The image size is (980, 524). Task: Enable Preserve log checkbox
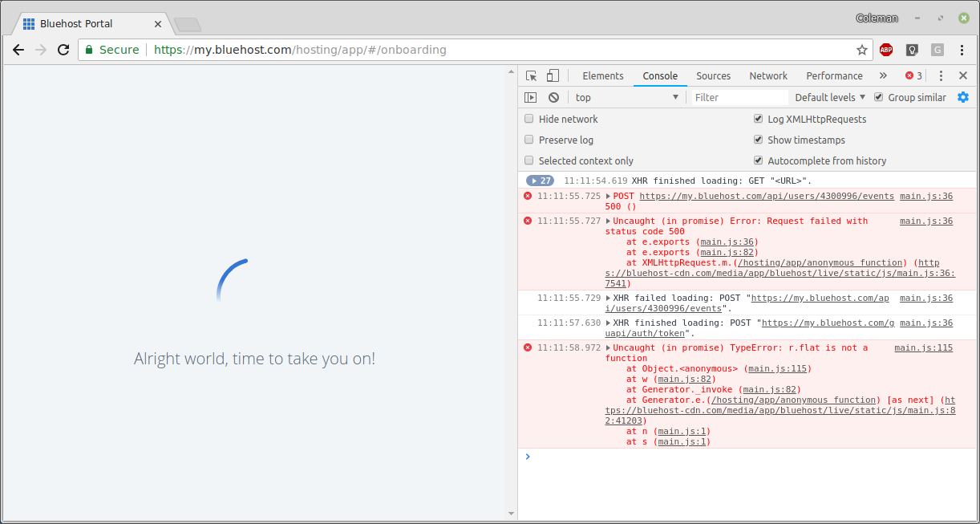(529, 140)
